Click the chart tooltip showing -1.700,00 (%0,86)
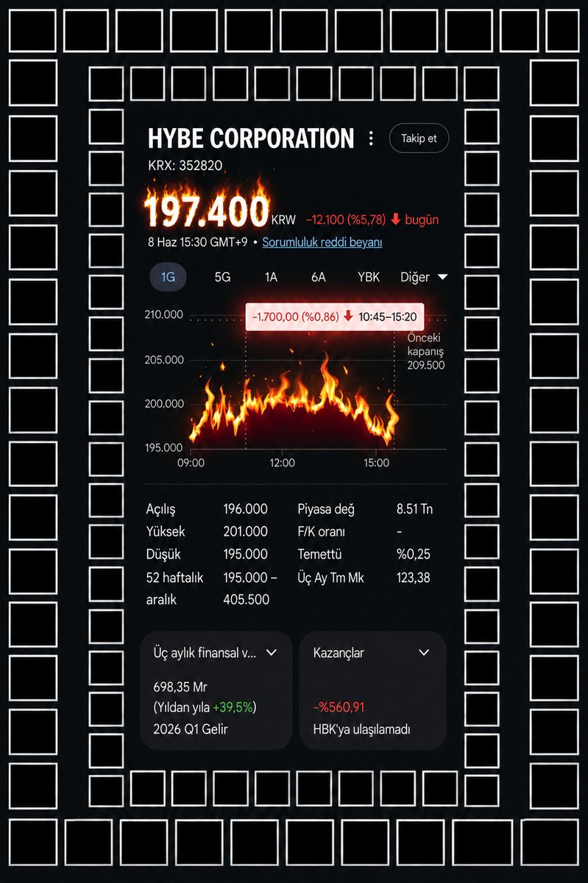588x883 pixels. [335, 317]
